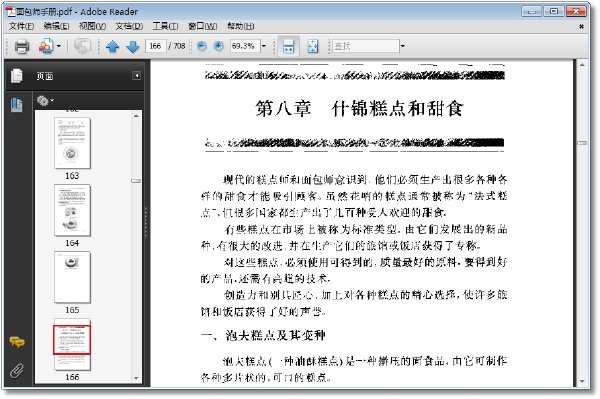Click document scrollbar up arrow
This screenshot has width=600, height=399.
pyautogui.click(x=582, y=65)
